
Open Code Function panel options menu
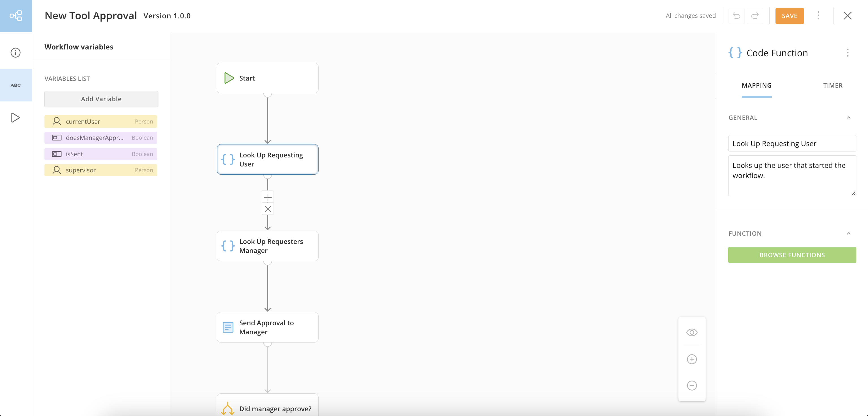pyautogui.click(x=847, y=53)
